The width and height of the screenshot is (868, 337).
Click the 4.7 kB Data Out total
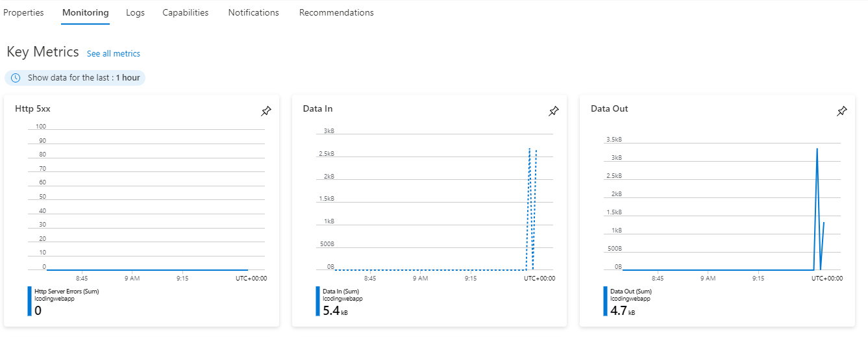click(x=622, y=310)
